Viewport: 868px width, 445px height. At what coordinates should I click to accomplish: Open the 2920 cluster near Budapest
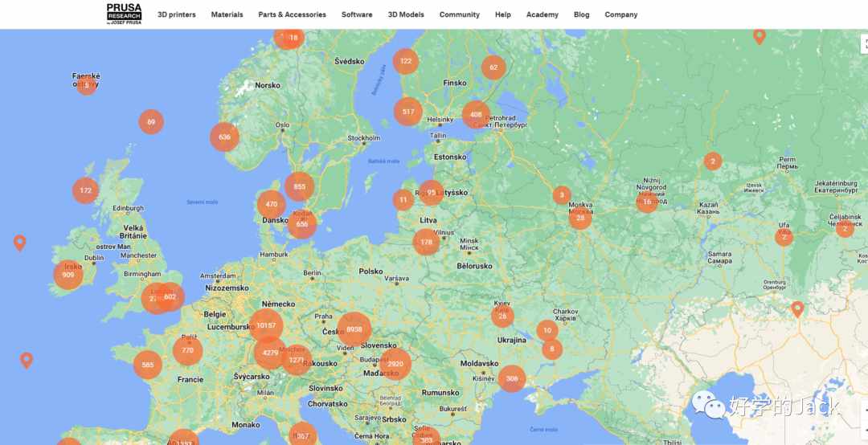tap(395, 364)
